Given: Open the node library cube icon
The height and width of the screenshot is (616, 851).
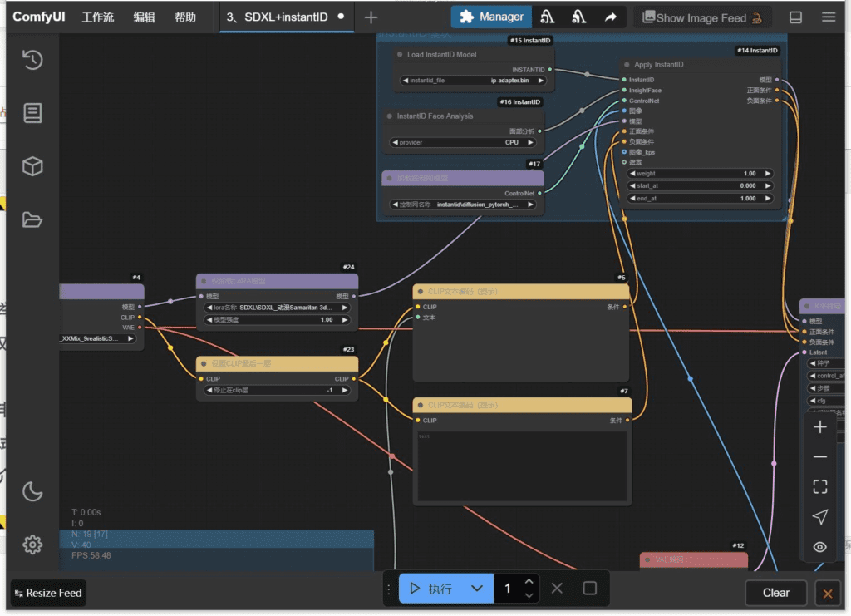Looking at the screenshot, I should coord(32,166).
